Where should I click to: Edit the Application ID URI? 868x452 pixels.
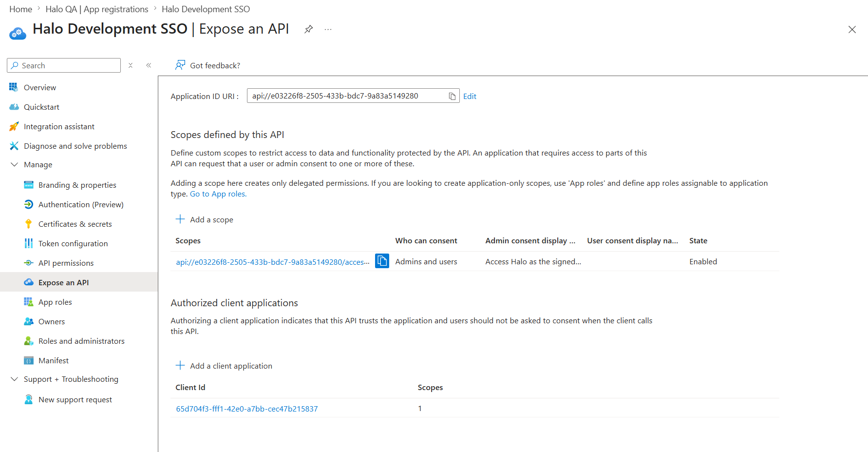point(470,96)
